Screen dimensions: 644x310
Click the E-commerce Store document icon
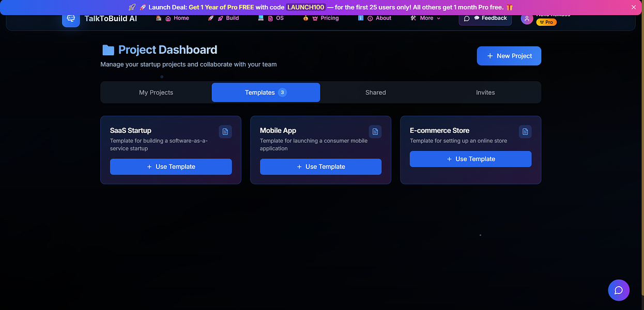(525, 132)
